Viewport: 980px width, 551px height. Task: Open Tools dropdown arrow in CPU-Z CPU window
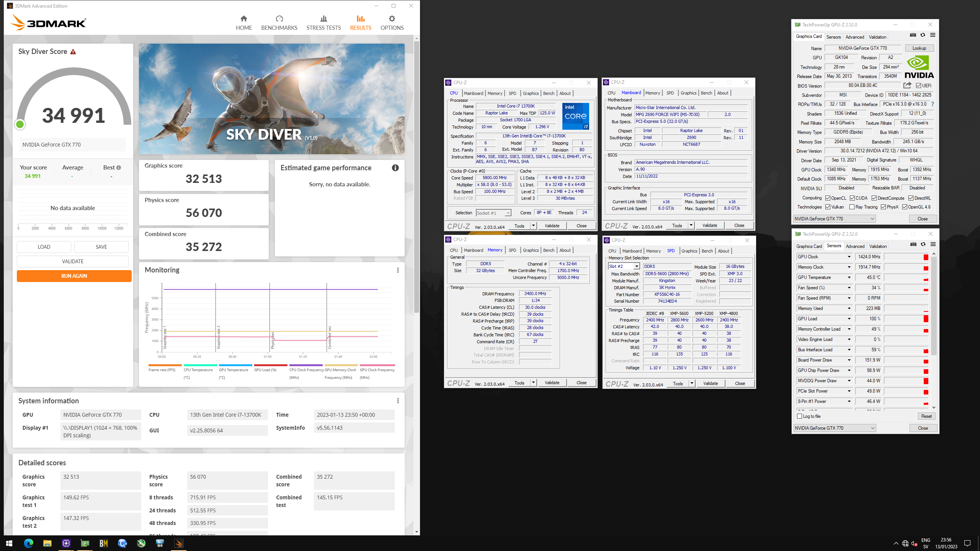[x=533, y=226]
